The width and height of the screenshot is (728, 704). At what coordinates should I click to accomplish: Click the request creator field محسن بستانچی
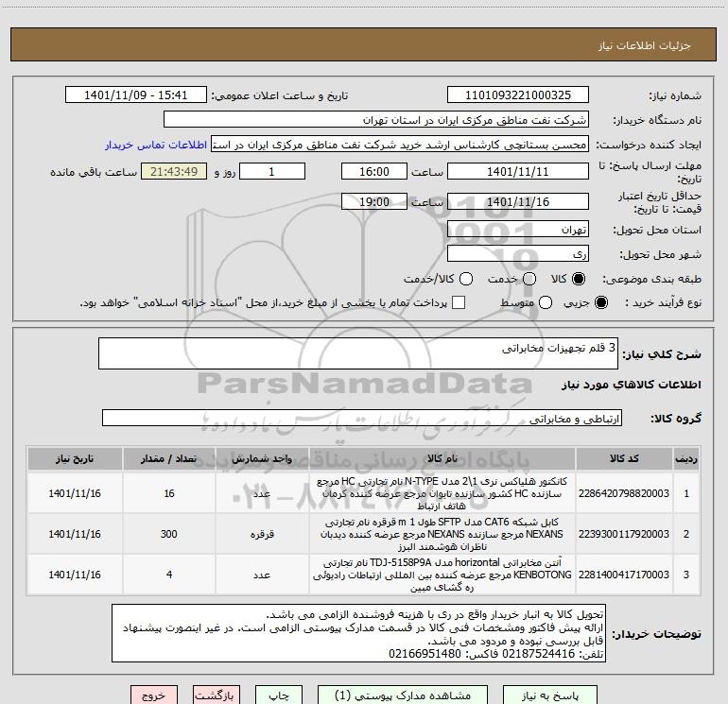click(400, 145)
